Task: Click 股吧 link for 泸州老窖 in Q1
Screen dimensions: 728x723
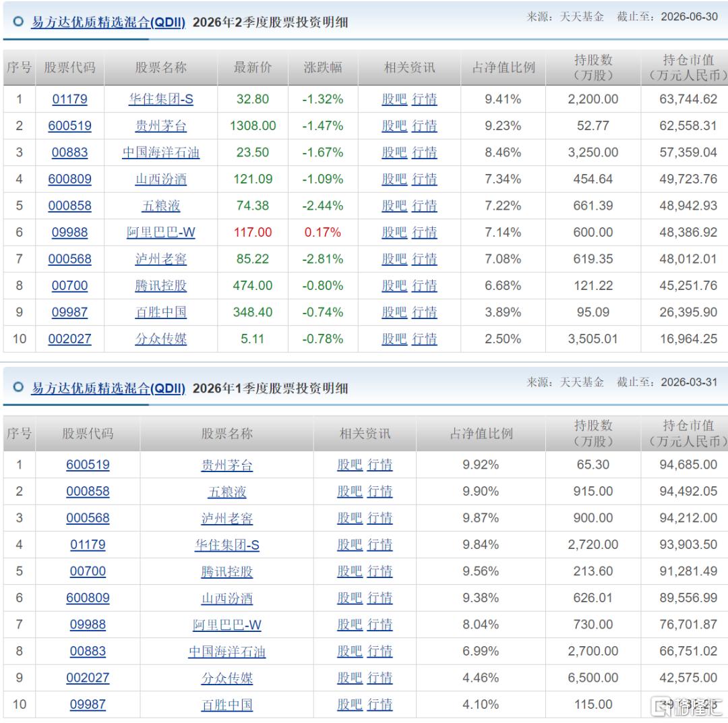Action: tap(350, 518)
